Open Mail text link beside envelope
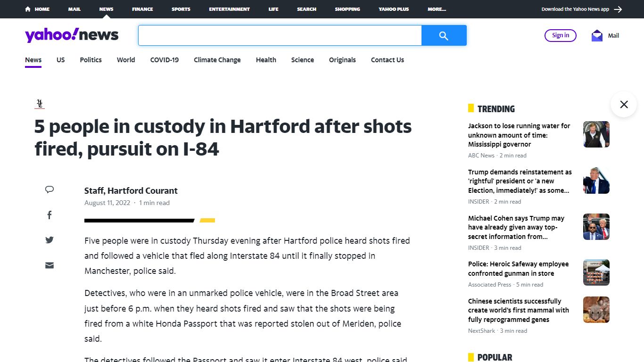The width and height of the screenshot is (644, 362). pos(613,35)
